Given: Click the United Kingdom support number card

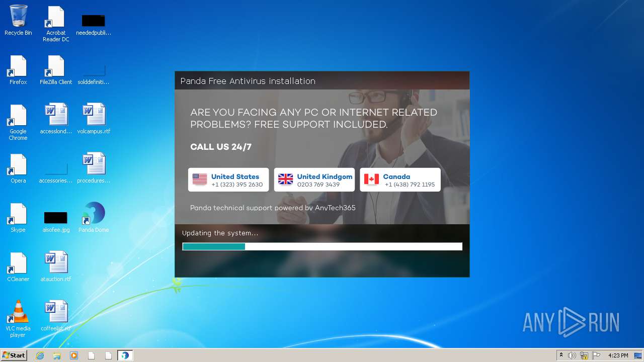Looking at the screenshot, I should pos(314,179).
